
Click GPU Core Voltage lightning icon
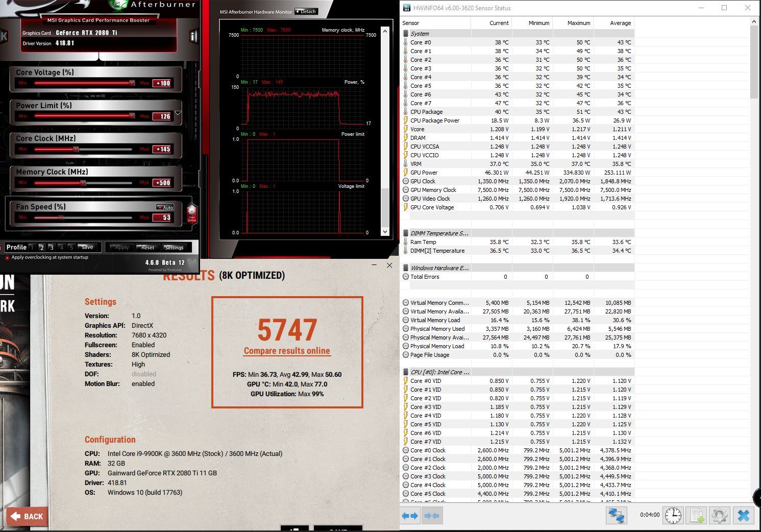click(406, 207)
